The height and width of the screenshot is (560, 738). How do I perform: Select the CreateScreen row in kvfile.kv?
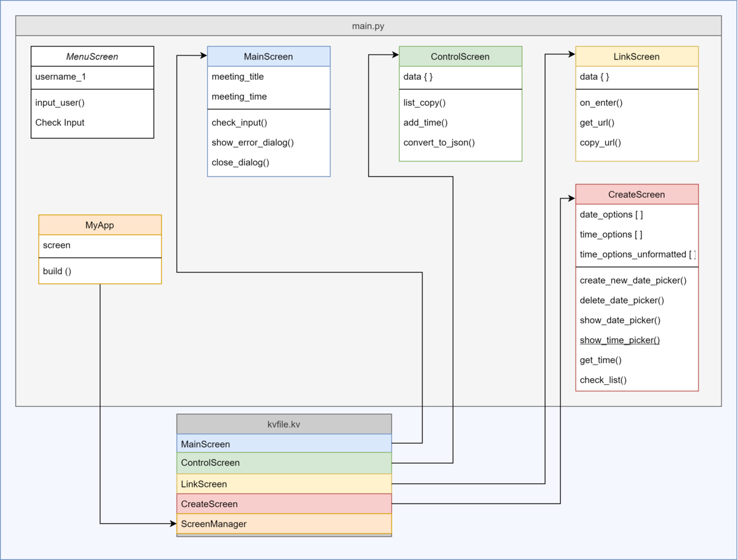click(284, 503)
